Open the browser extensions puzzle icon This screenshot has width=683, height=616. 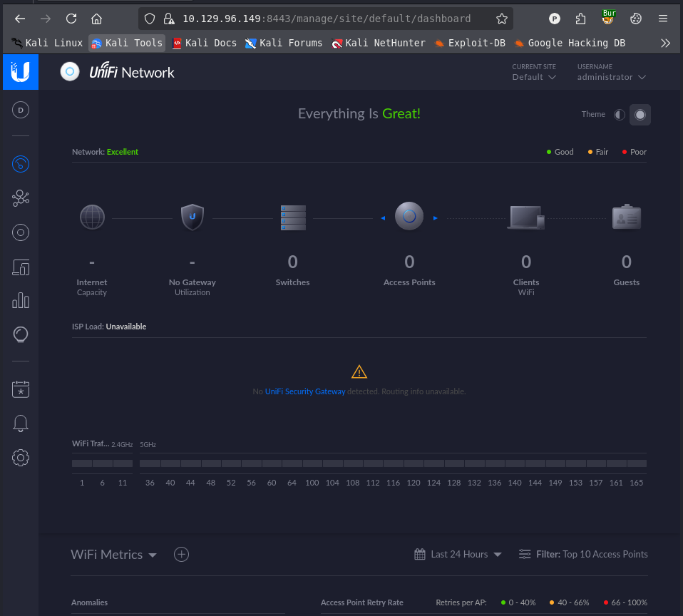pyautogui.click(x=580, y=19)
